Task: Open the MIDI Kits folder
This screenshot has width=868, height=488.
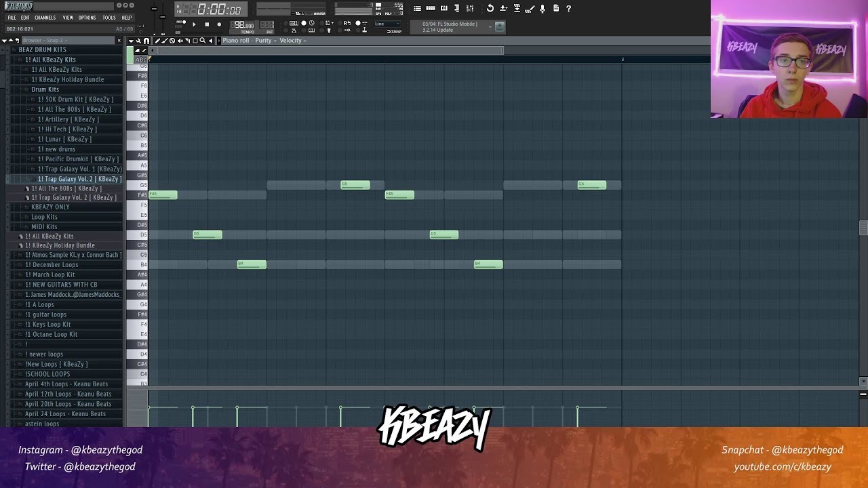Action: click(x=44, y=227)
